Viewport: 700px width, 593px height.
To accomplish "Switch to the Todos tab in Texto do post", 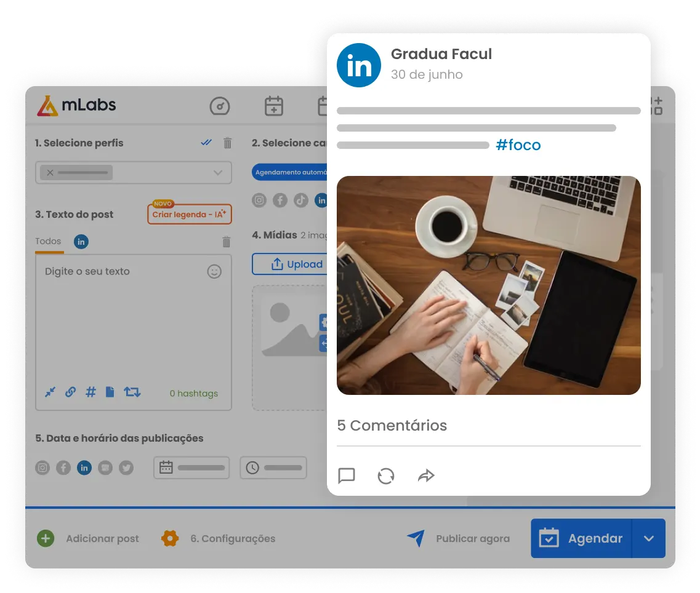I will (49, 241).
